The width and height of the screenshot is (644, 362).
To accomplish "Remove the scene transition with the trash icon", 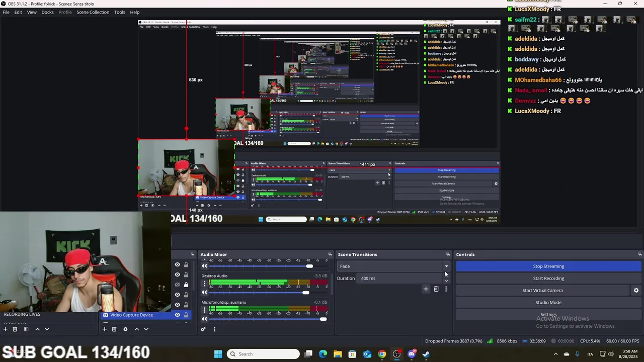I will (x=436, y=289).
